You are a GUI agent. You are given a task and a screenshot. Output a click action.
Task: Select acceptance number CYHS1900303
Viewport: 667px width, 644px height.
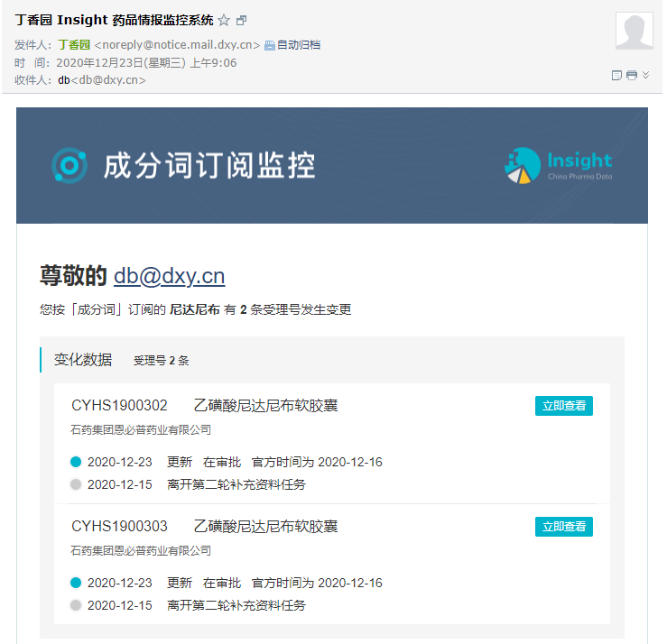tap(119, 526)
